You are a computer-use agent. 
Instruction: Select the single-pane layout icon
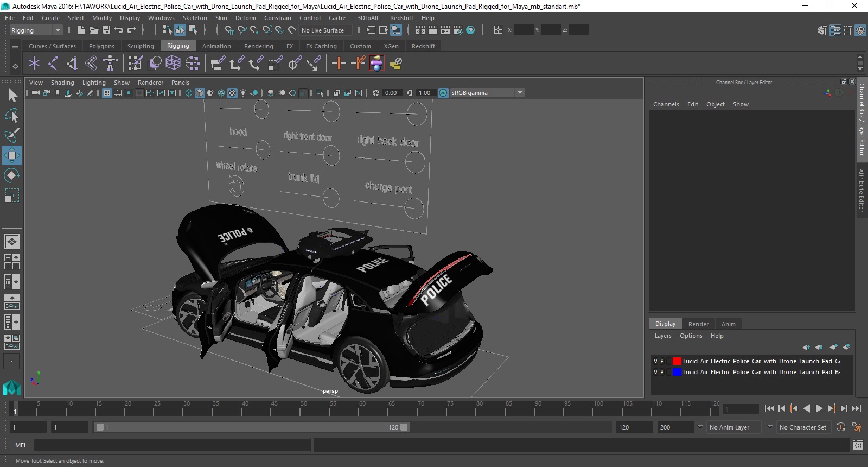(x=12, y=241)
